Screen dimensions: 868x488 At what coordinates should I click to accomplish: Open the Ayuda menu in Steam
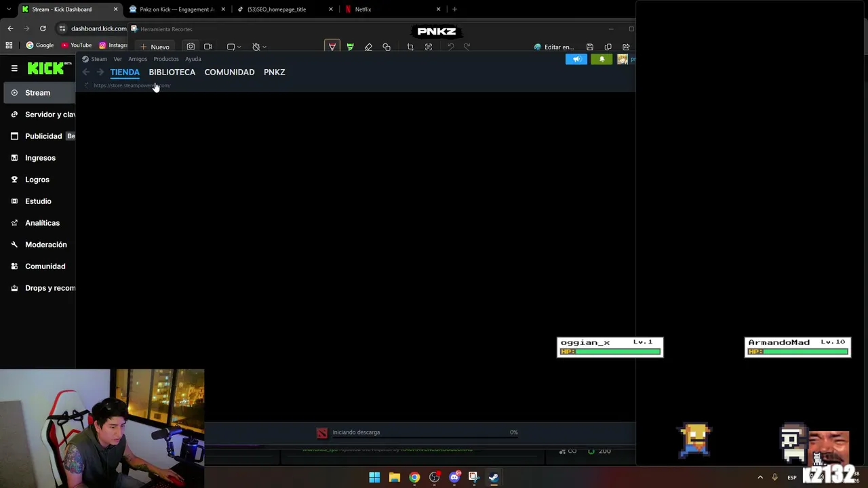(193, 59)
